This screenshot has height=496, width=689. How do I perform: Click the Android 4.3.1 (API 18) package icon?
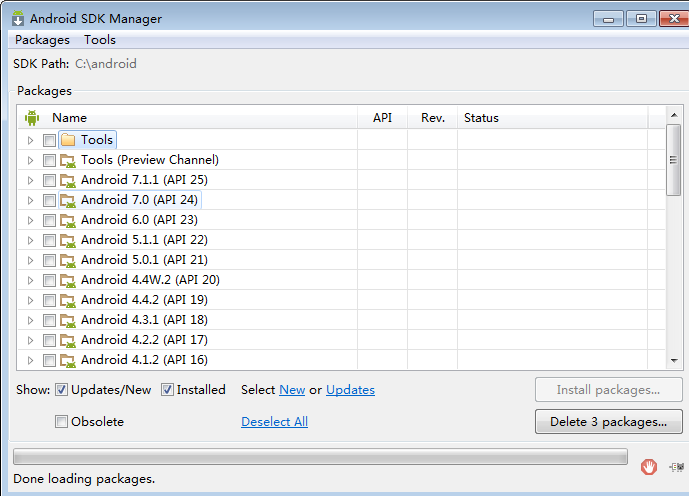click(68, 320)
